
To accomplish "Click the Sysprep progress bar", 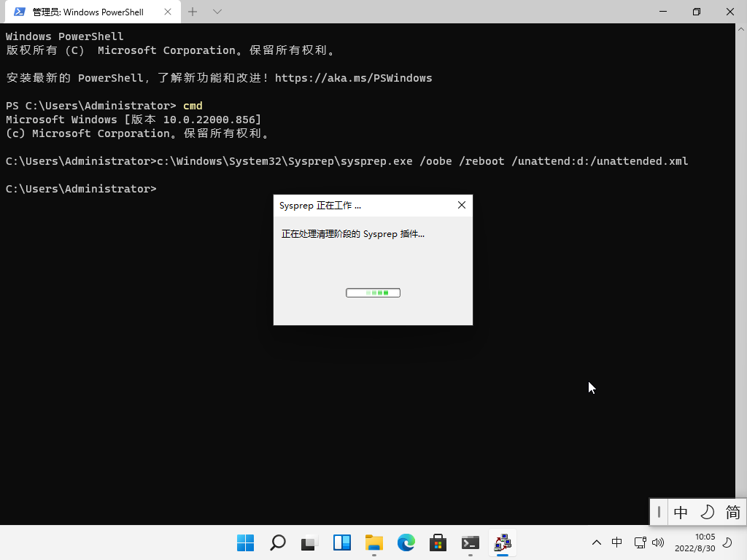I will coord(373,292).
